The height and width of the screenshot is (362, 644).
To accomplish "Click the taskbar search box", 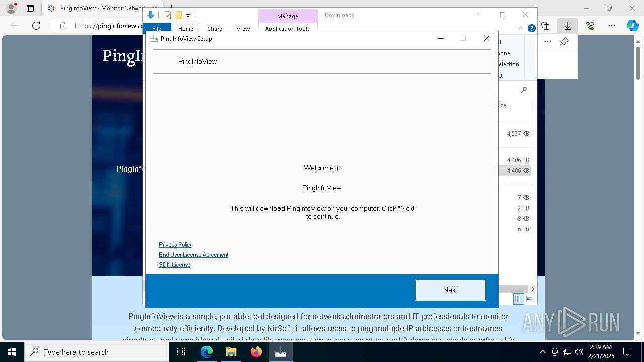I will (97, 352).
